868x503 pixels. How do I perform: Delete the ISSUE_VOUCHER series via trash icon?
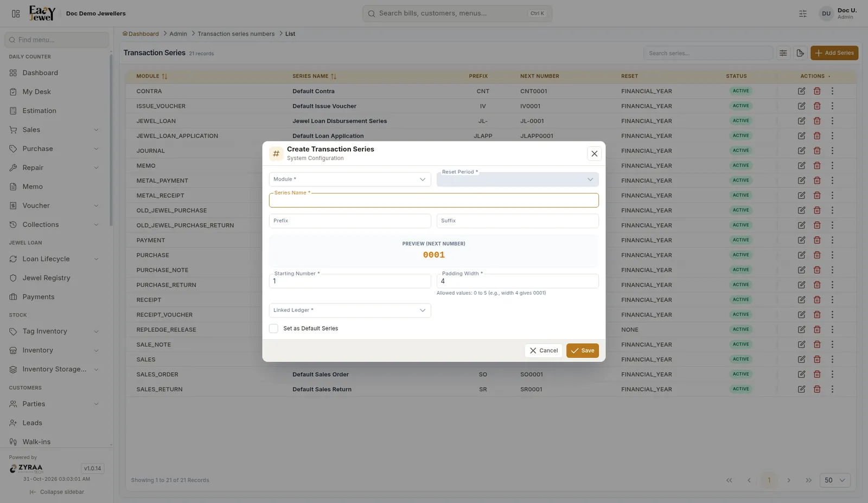[x=817, y=106]
